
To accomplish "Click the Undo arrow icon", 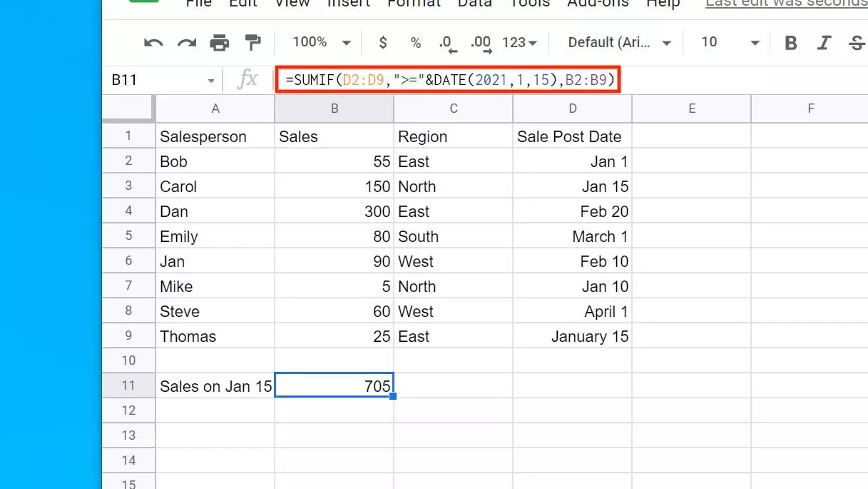I will point(153,43).
